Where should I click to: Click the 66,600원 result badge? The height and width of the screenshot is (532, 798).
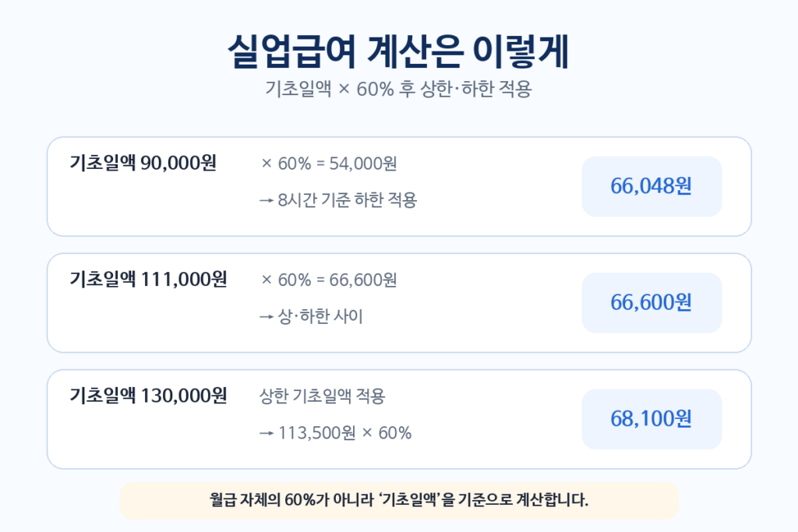pyautogui.click(x=652, y=303)
